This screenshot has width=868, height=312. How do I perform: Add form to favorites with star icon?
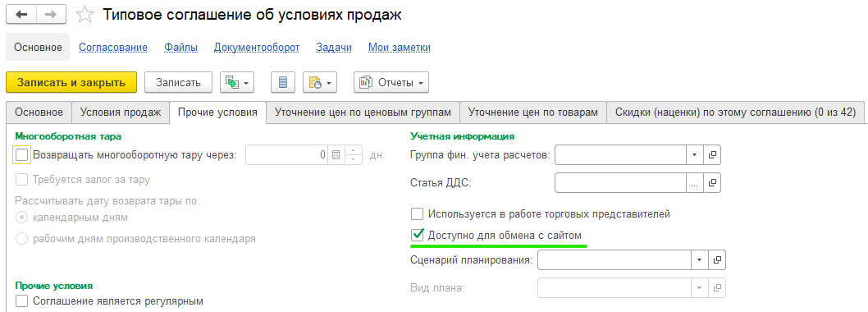coord(85,15)
